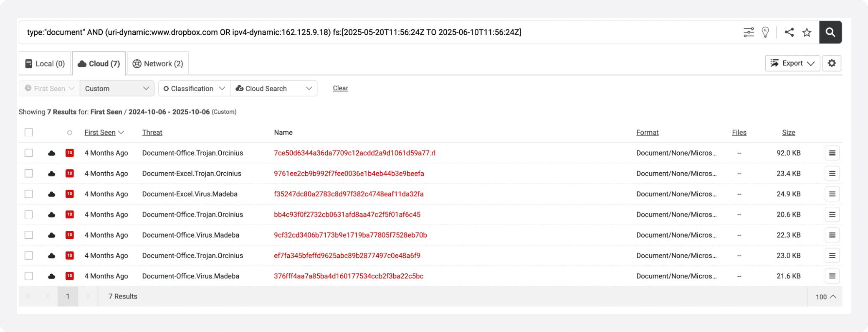The height and width of the screenshot is (332, 868).
Task: Click the lightbulb suggestions icon
Action: [x=765, y=32]
